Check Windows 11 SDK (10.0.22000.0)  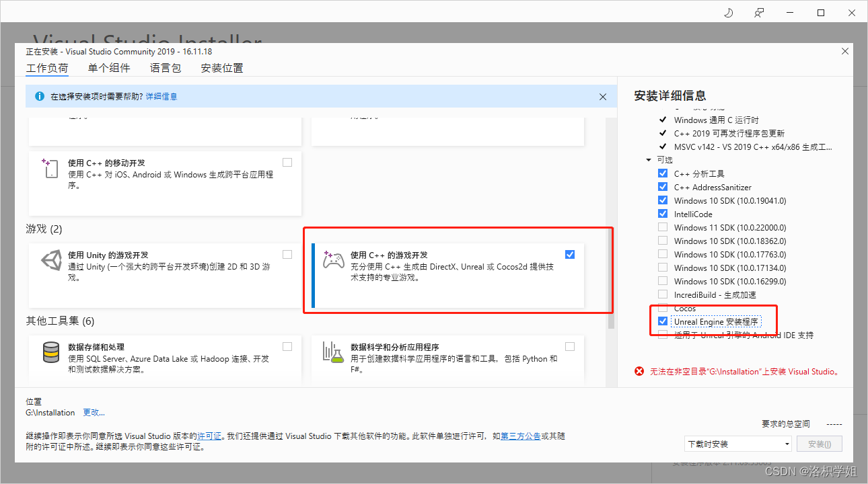[663, 227]
